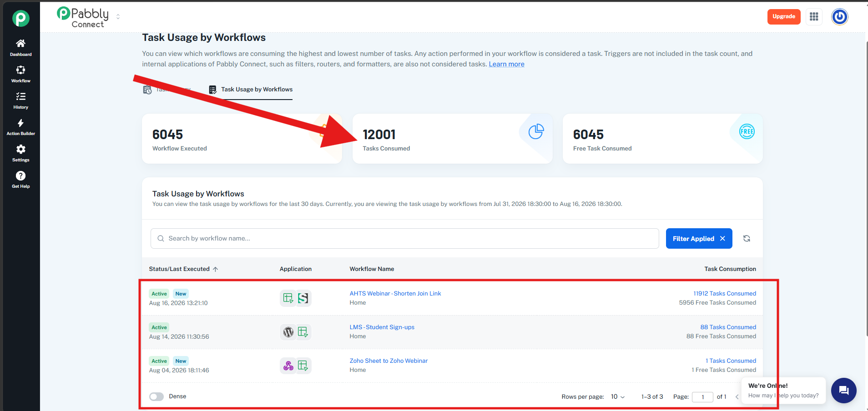Open the account profile icon
Image resolution: width=868 pixels, height=411 pixels.
(840, 17)
